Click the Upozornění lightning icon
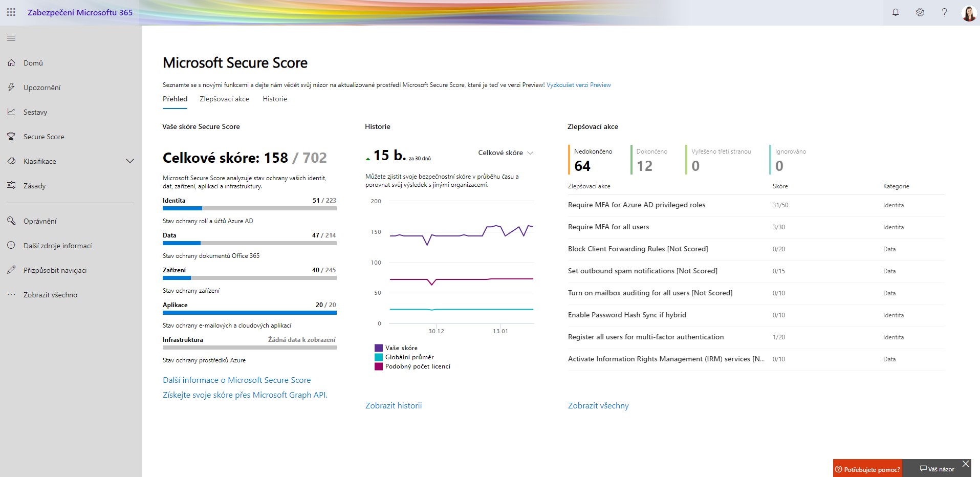The width and height of the screenshot is (980, 477). click(11, 88)
